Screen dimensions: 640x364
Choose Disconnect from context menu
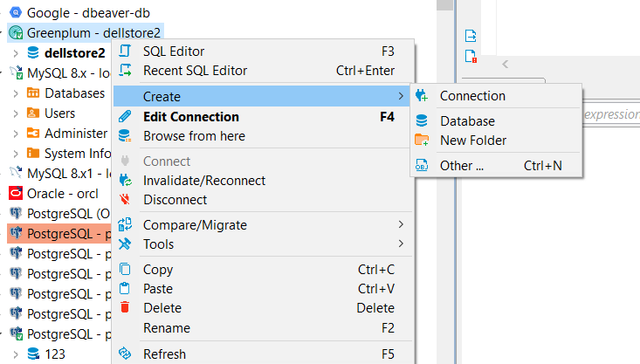pos(264,200)
